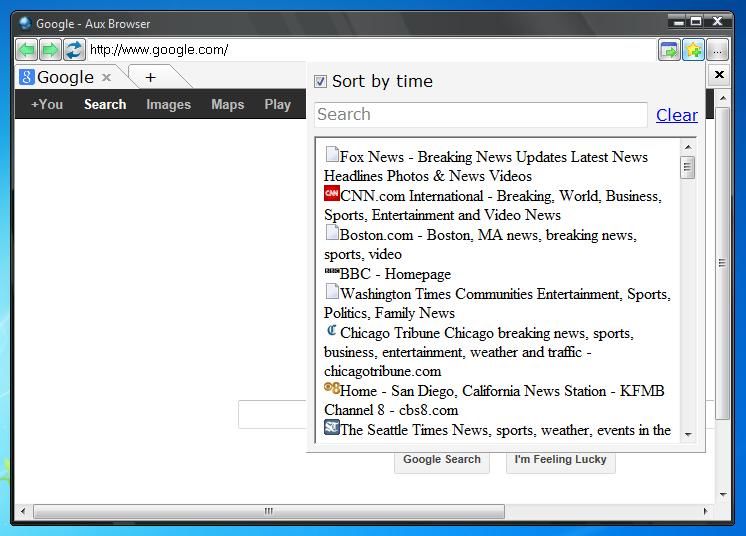Screen dimensions: 746x536
Task: Open Washington Times Communities history entry
Action: click(497, 303)
